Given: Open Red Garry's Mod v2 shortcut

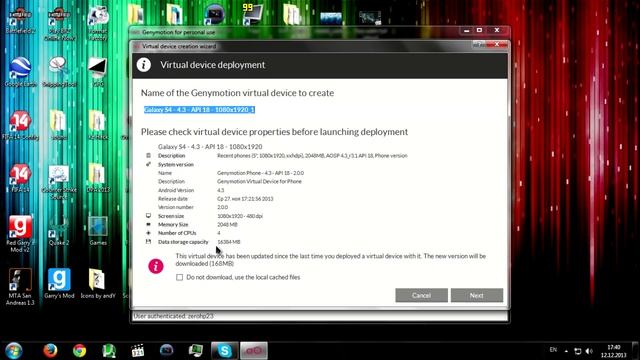Looking at the screenshot, I should coord(20,233).
